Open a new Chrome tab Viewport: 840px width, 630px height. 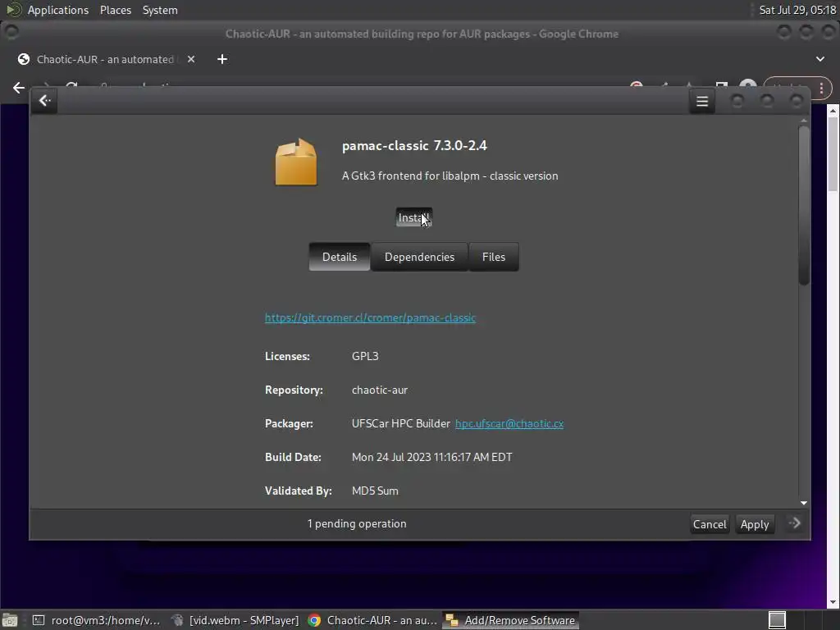(222, 59)
